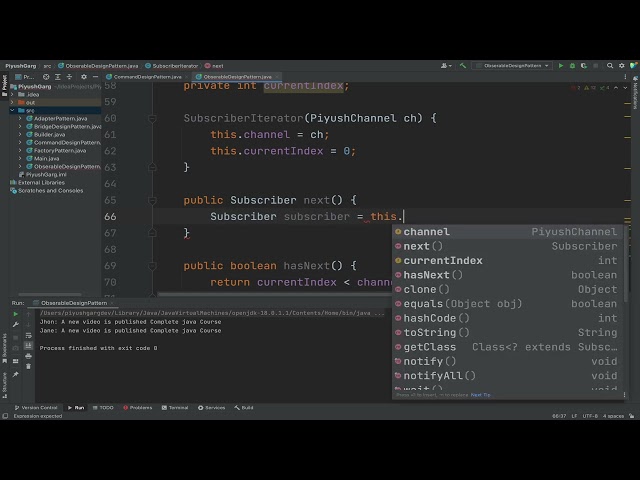This screenshot has width=640, height=480.
Task: Close the ObserableDesignPattern.java editor tab
Action: pyautogui.click(x=277, y=77)
